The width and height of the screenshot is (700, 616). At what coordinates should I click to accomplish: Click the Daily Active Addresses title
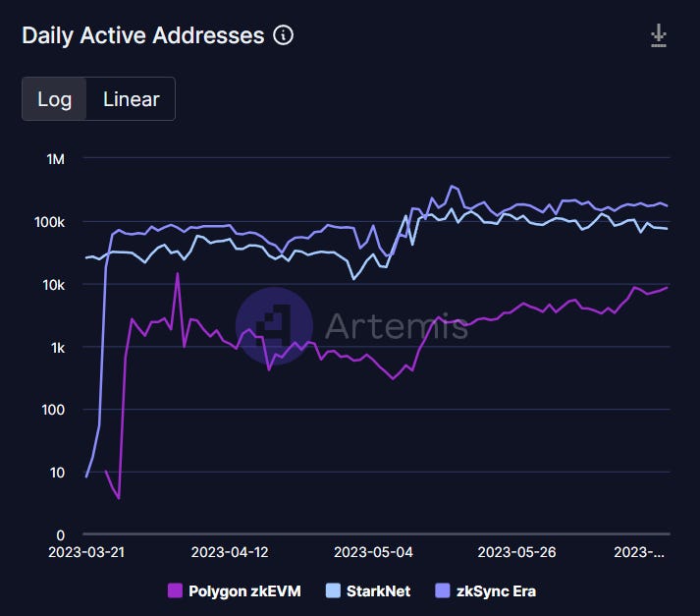coord(143,35)
